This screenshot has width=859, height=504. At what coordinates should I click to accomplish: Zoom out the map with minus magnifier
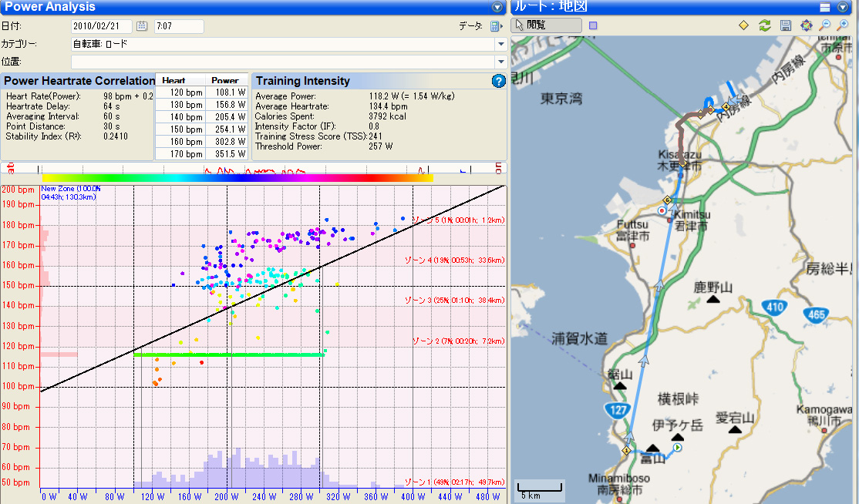[825, 25]
